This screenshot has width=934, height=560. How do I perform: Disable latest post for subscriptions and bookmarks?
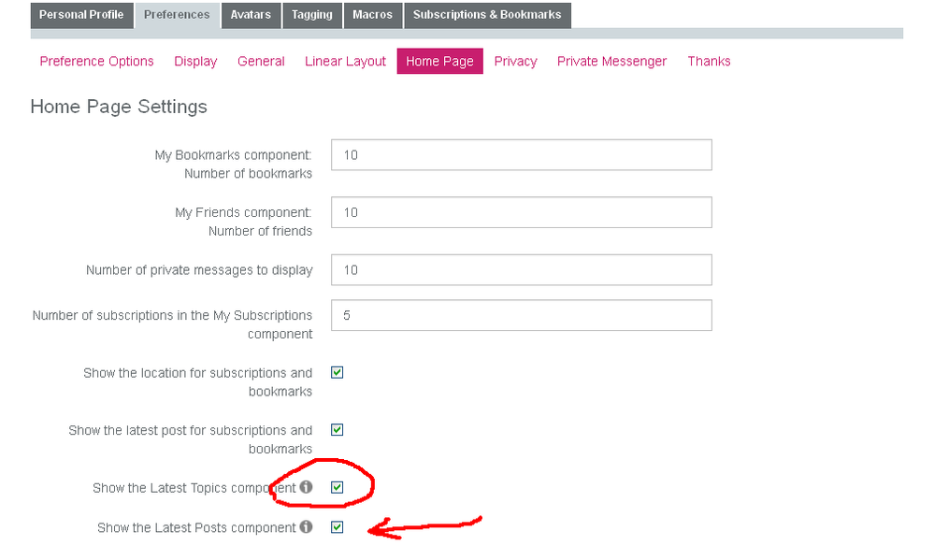pyautogui.click(x=337, y=429)
